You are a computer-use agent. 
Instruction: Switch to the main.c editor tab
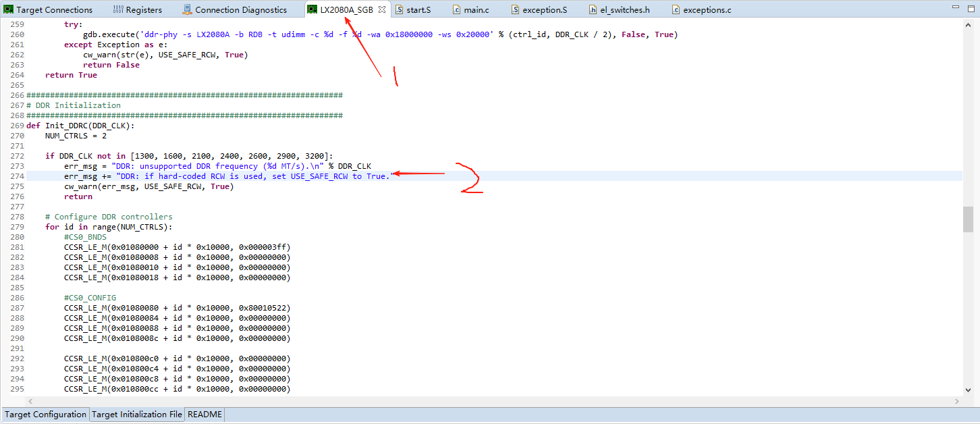pyautogui.click(x=474, y=9)
